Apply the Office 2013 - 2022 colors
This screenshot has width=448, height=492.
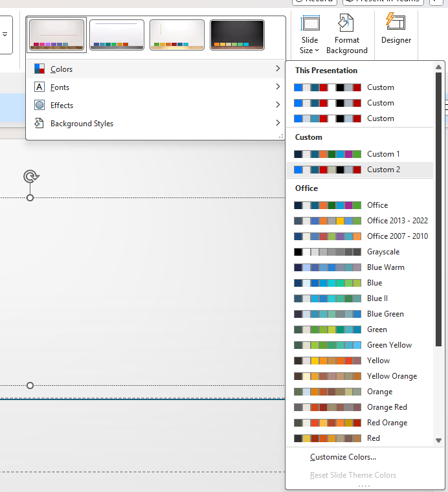click(x=360, y=221)
